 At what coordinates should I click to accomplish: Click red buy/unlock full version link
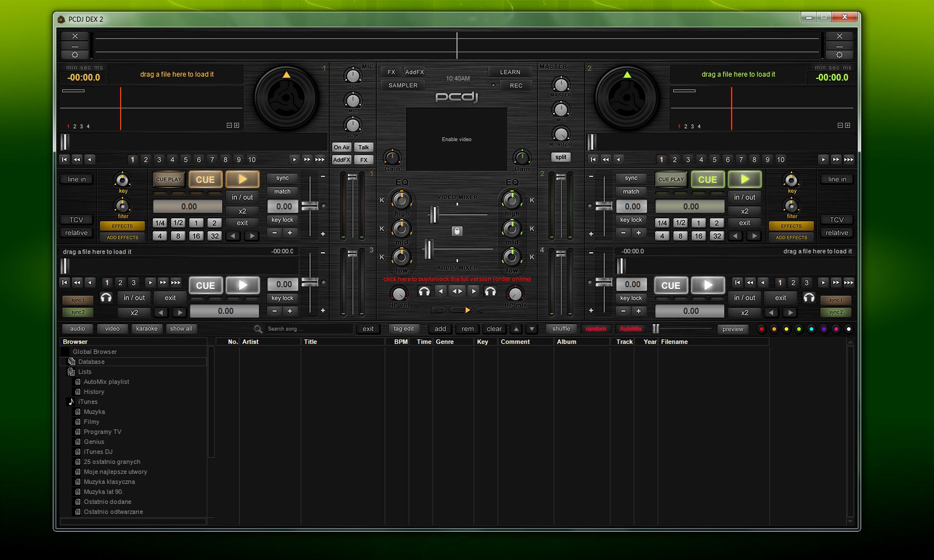click(457, 279)
